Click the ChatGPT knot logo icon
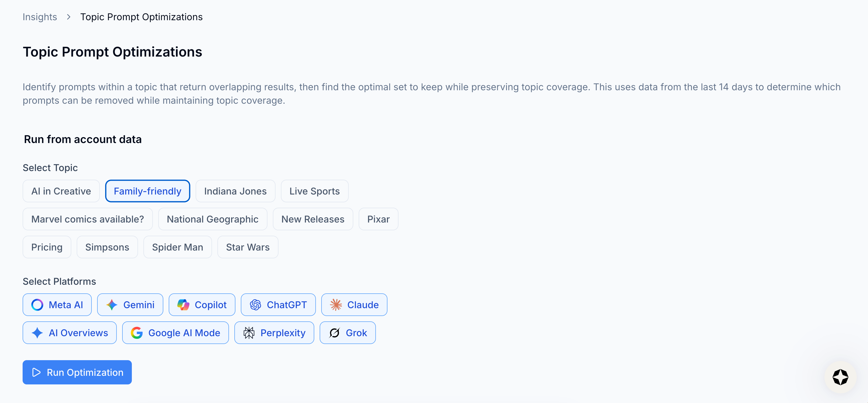This screenshot has width=868, height=403. (255, 305)
